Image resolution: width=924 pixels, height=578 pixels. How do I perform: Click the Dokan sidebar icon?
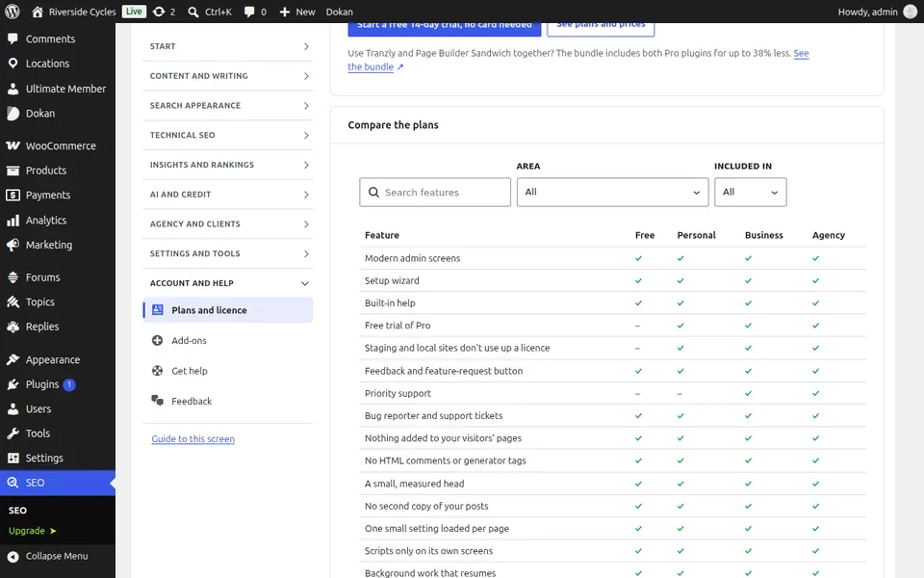(x=13, y=114)
